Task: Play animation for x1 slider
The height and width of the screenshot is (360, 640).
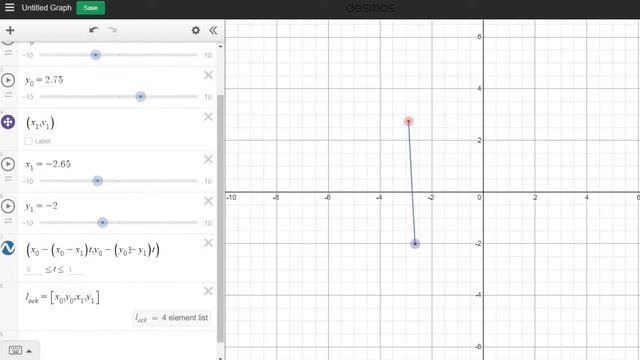Action: pyautogui.click(x=8, y=164)
